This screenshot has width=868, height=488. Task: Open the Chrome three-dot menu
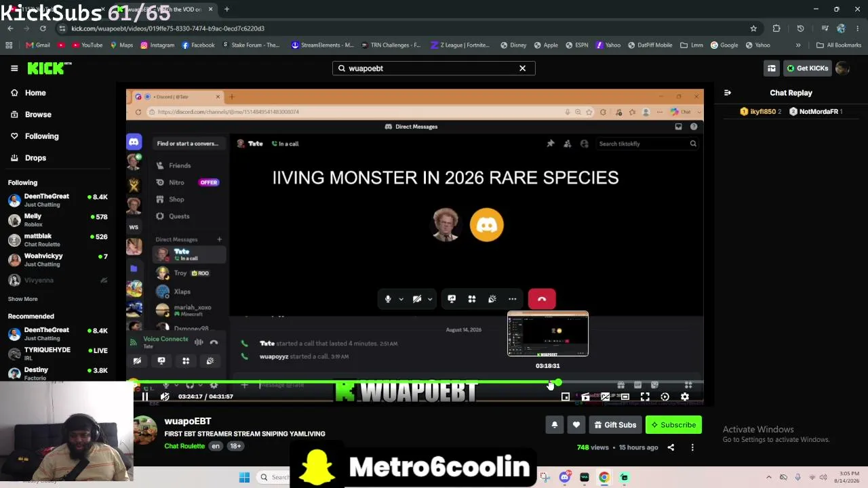pyautogui.click(x=858, y=28)
